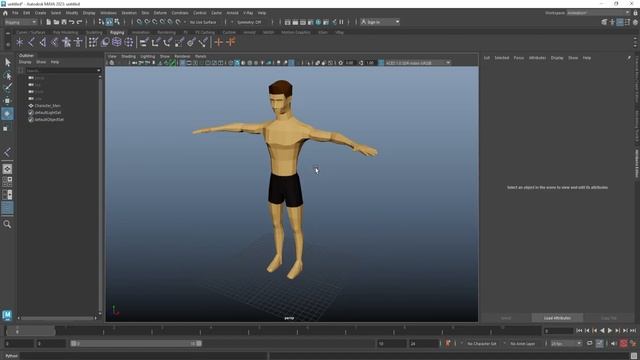Image resolution: width=640 pixels, height=360 pixels.
Task: Click the play forward button
Action: tap(610, 331)
